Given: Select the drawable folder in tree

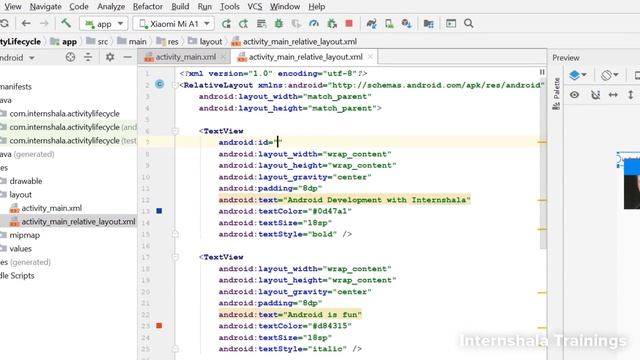Looking at the screenshot, I should 26,181.
